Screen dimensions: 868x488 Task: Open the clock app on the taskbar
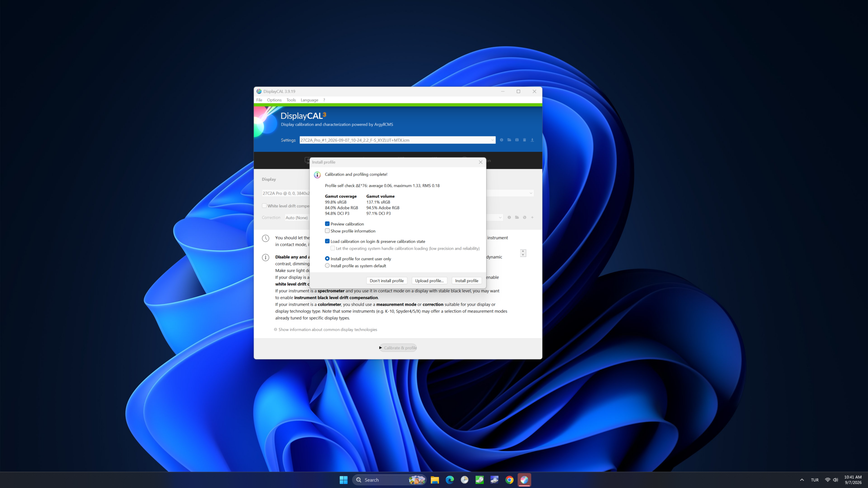tap(465, 480)
